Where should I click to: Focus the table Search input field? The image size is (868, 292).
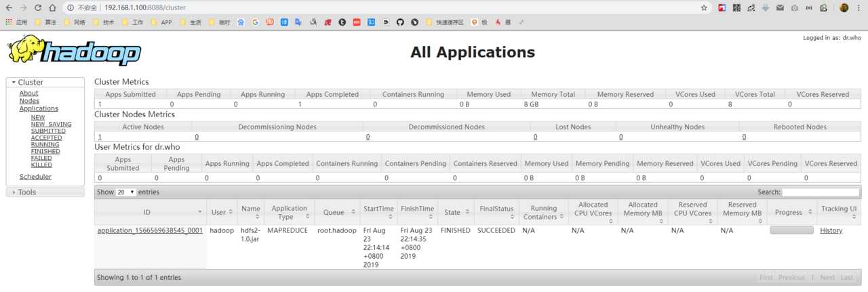[x=821, y=192]
